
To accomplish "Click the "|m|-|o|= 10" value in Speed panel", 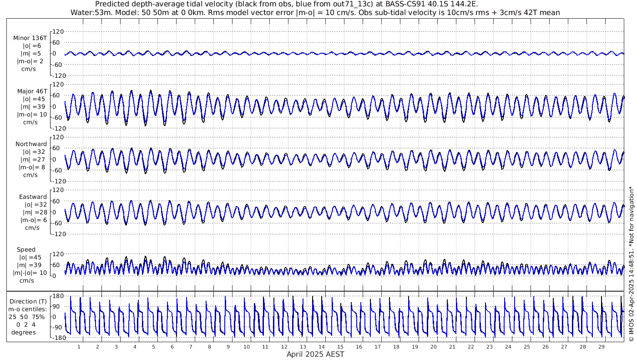I will pos(30,273).
